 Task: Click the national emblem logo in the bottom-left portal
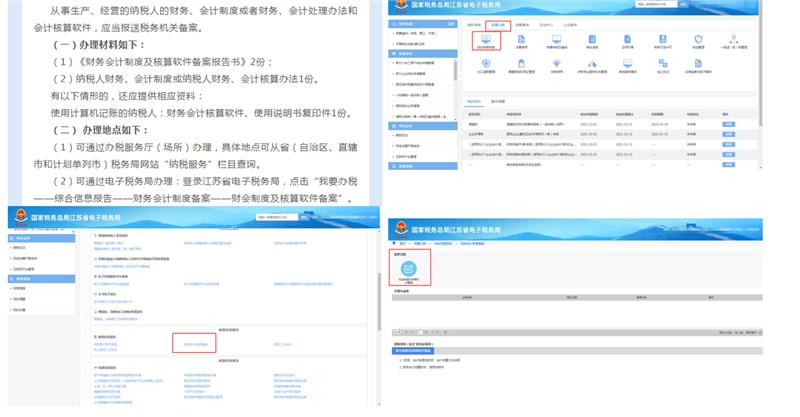(x=21, y=216)
